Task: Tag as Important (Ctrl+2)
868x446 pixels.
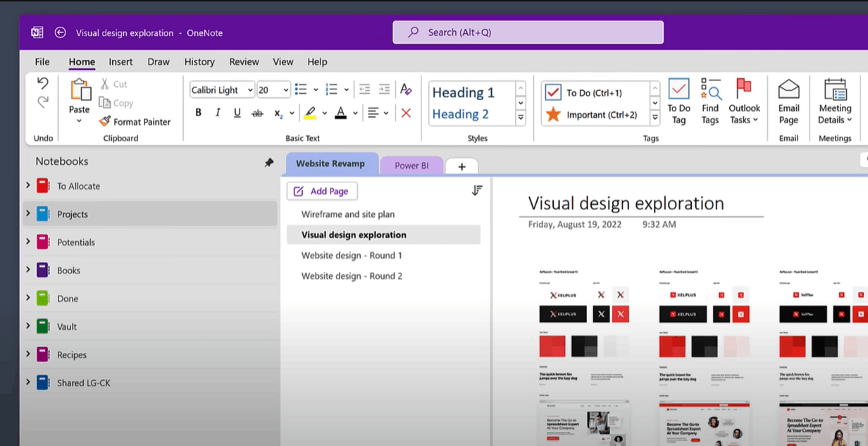Action: 591,114
